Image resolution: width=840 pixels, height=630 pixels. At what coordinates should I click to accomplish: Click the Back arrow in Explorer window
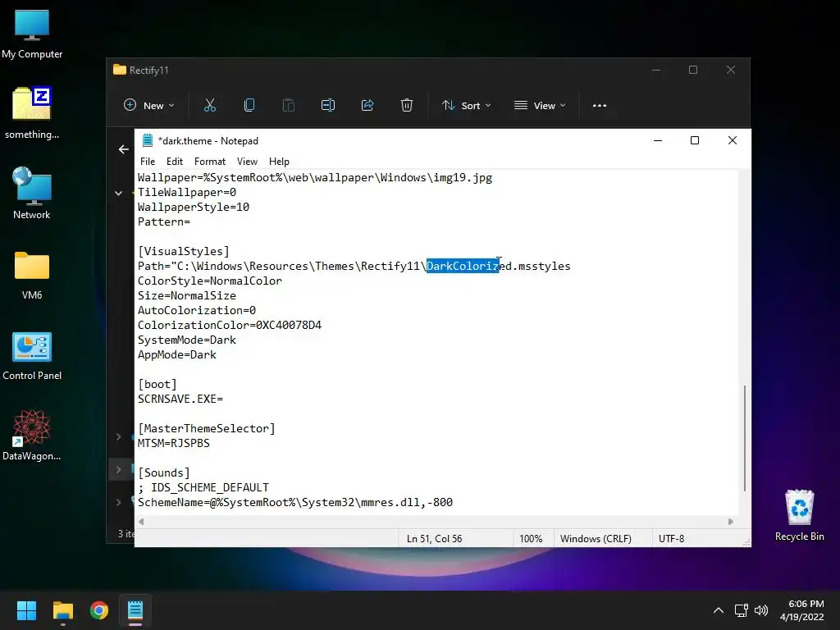[124, 149]
